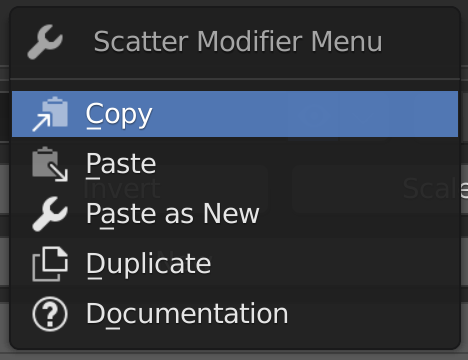The height and width of the screenshot is (360, 468).
Task: Click the Paste clipboard icon
Action: coord(50,164)
